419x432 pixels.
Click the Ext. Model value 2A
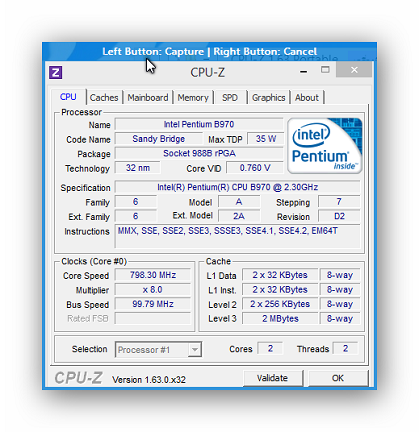(x=239, y=216)
